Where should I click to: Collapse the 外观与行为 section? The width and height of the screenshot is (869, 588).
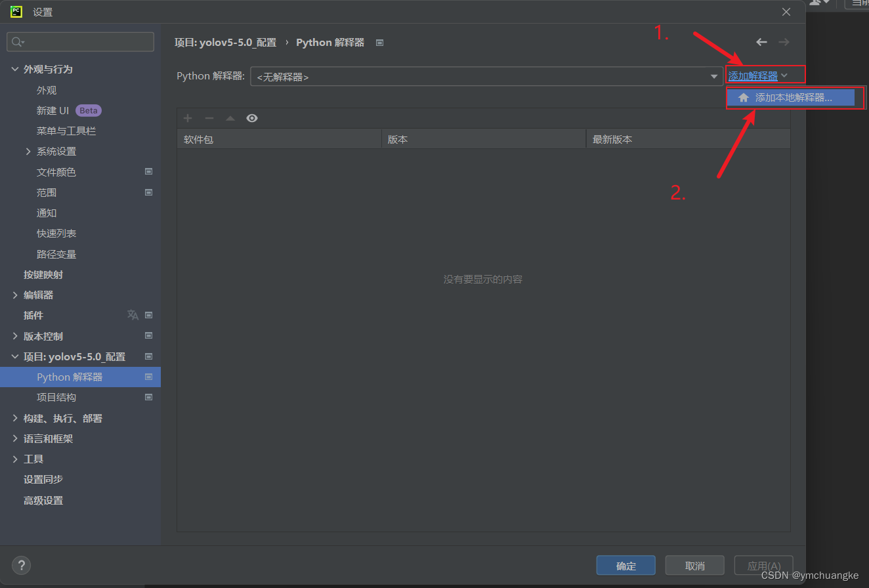(15, 70)
